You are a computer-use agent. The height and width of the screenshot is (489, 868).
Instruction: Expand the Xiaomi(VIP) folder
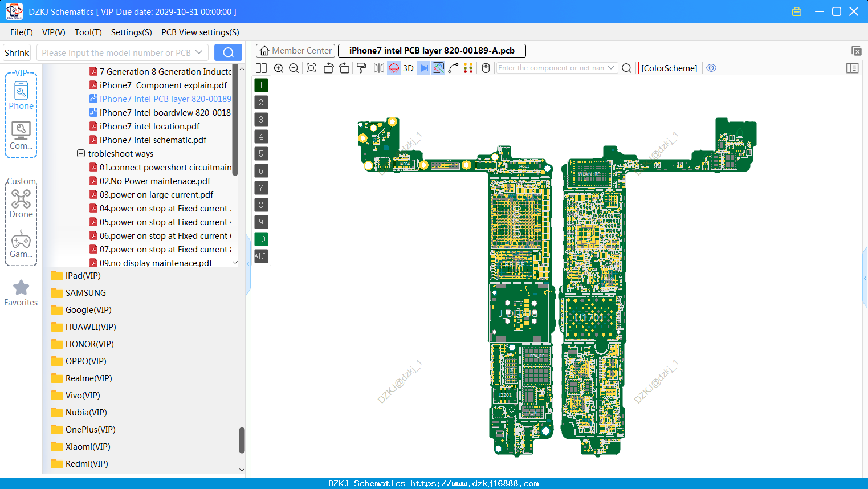point(88,447)
